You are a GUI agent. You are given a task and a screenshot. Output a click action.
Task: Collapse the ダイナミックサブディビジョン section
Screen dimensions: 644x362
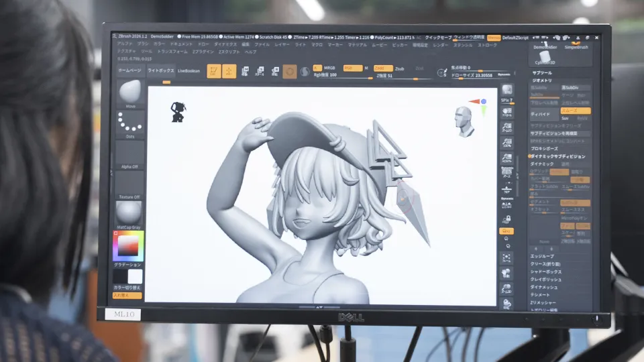557,156
